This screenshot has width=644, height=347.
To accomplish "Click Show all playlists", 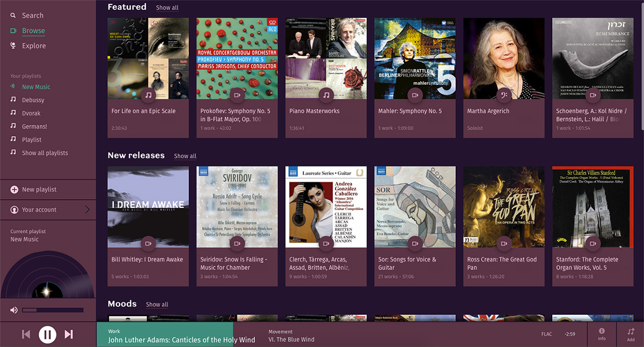I will [x=45, y=153].
